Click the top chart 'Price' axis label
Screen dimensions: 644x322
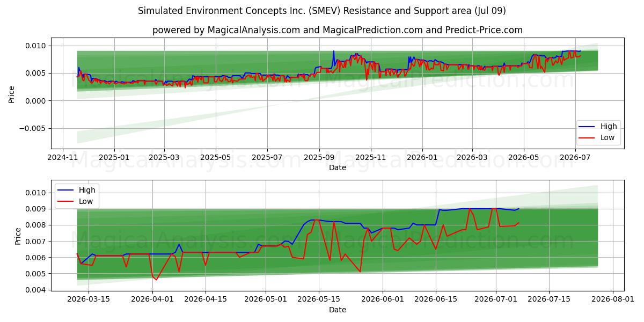click(x=12, y=93)
